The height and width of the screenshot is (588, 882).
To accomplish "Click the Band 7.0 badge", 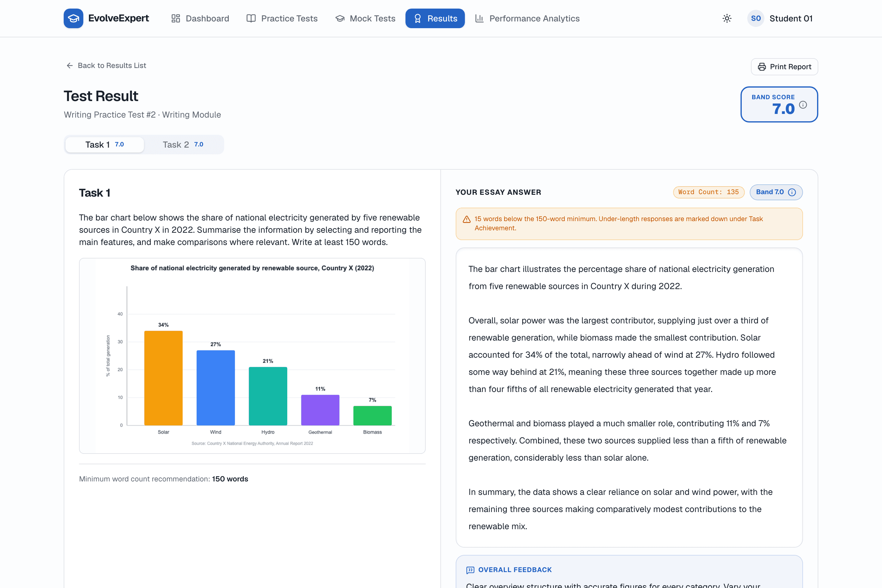I will [776, 192].
